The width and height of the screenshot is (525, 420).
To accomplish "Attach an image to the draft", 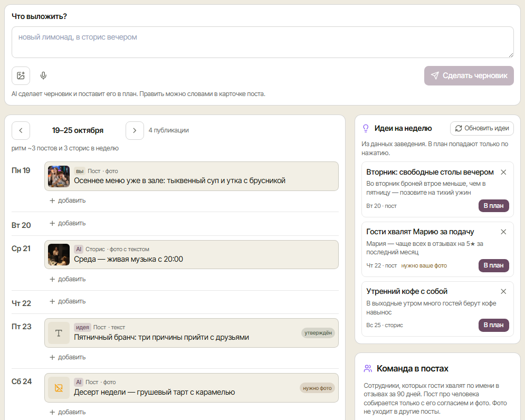I will (21, 75).
